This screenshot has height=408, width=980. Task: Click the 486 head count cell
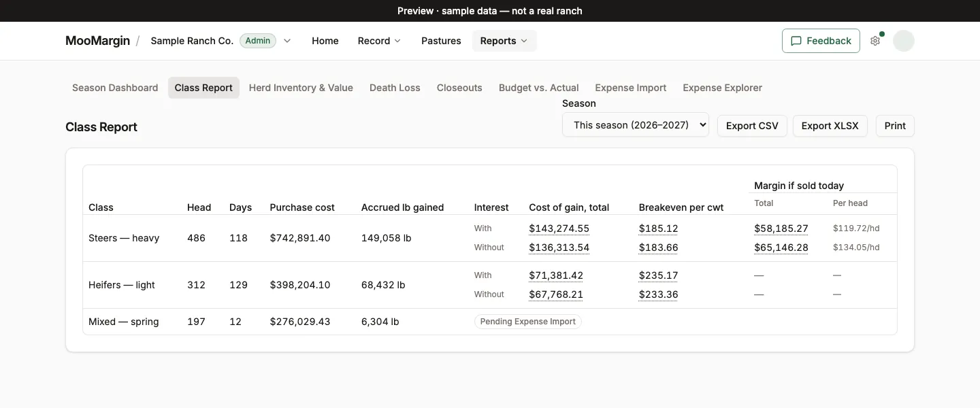(196, 238)
